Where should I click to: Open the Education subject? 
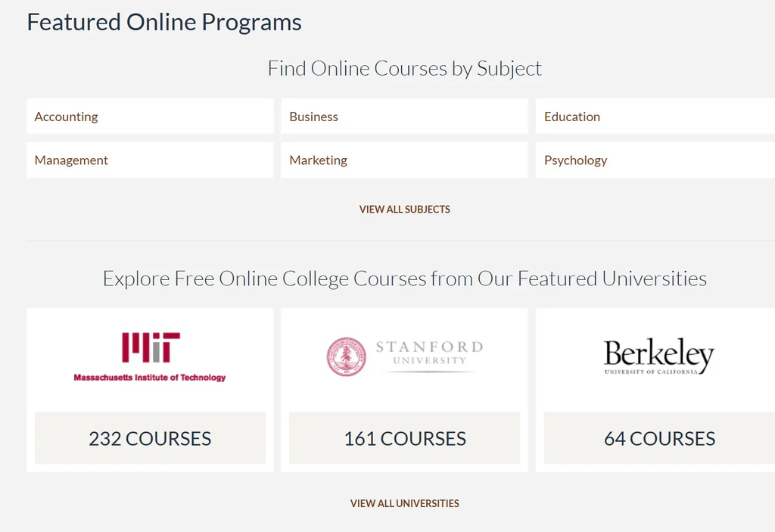coord(572,117)
